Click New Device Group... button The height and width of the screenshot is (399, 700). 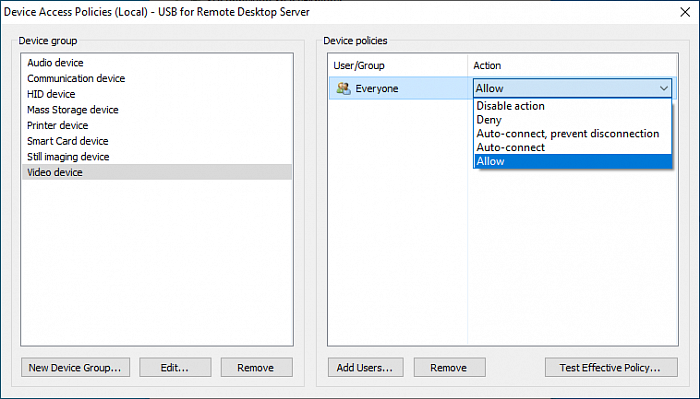[x=75, y=367]
